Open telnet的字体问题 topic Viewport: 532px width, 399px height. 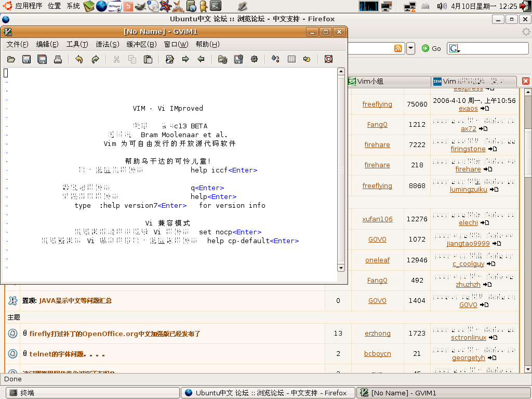(x=67, y=354)
